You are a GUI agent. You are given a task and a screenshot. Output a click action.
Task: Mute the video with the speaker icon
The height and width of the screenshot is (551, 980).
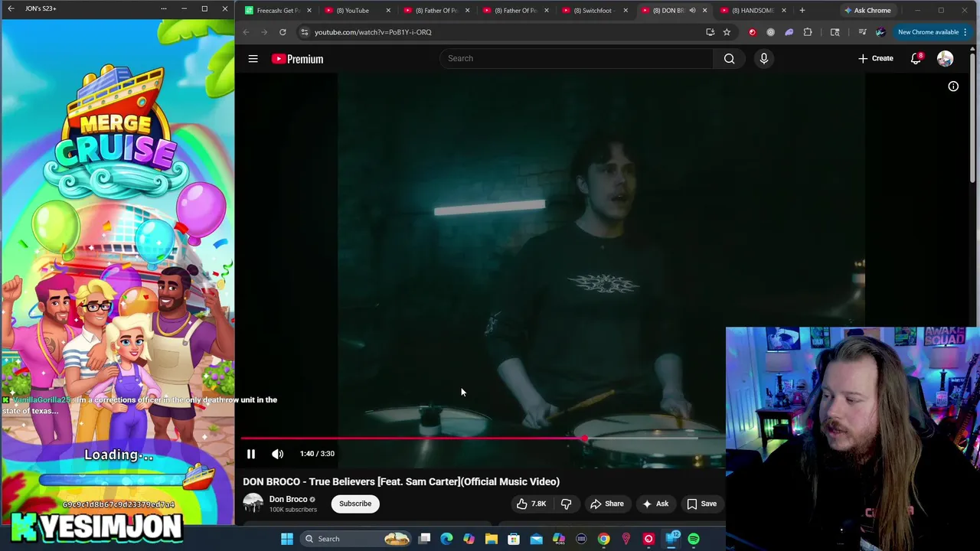278,454
